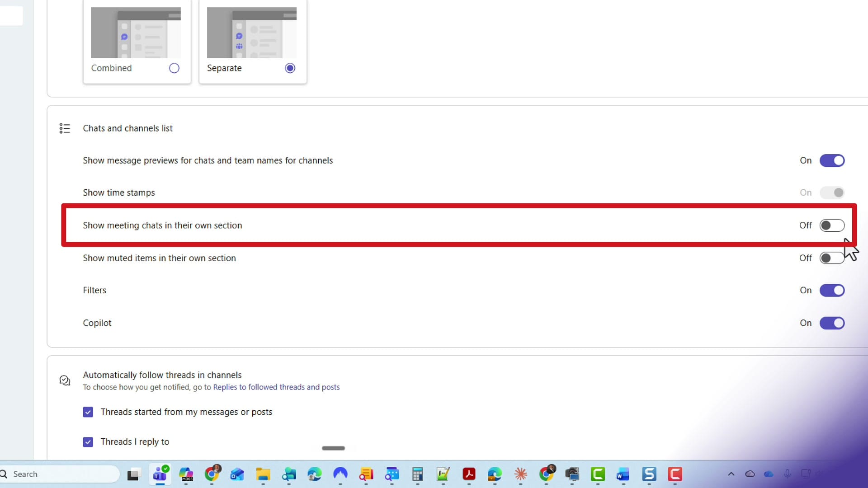The width and height of the screenshot is (868, 488).
Task: Click Automatically follow threads in channels heading
Action: (x=162, y=375)
